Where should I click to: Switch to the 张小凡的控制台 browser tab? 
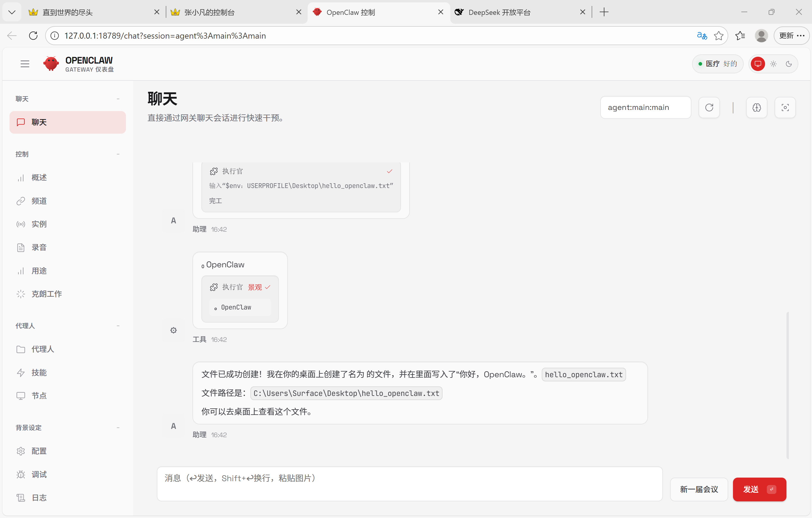(x=209, y=12)
